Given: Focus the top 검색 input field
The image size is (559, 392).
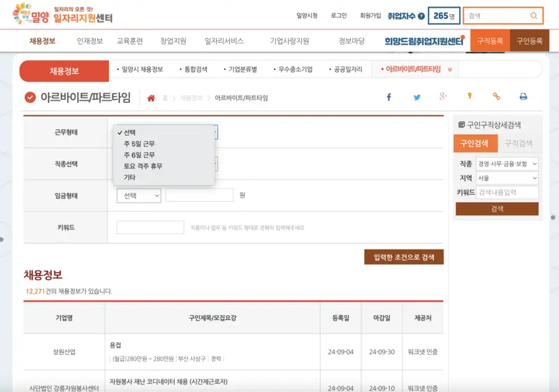Looking at the screenshot, I should point(496,15).
